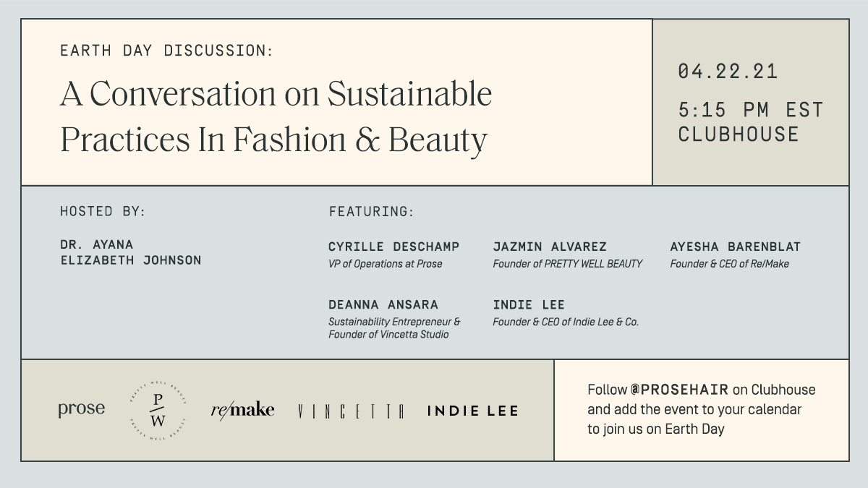Screen dimensions: 868x488
Task: Click speaker name Jazmin Alvarez
Action: tap(550, 247)
